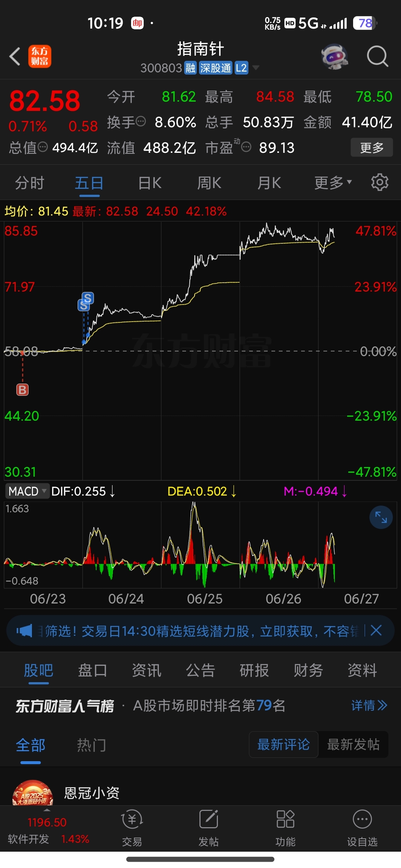The height and width of the screenshot is (868, 401).
Task: Open the 盘口 tab
Action: pyautogui.click(x=92, y=670)
